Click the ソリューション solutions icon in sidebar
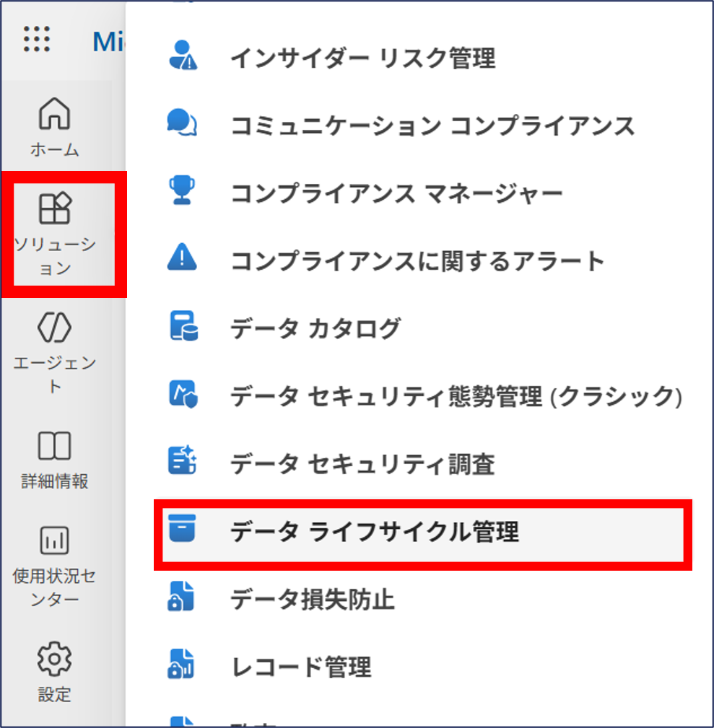 tap(55, 209)
